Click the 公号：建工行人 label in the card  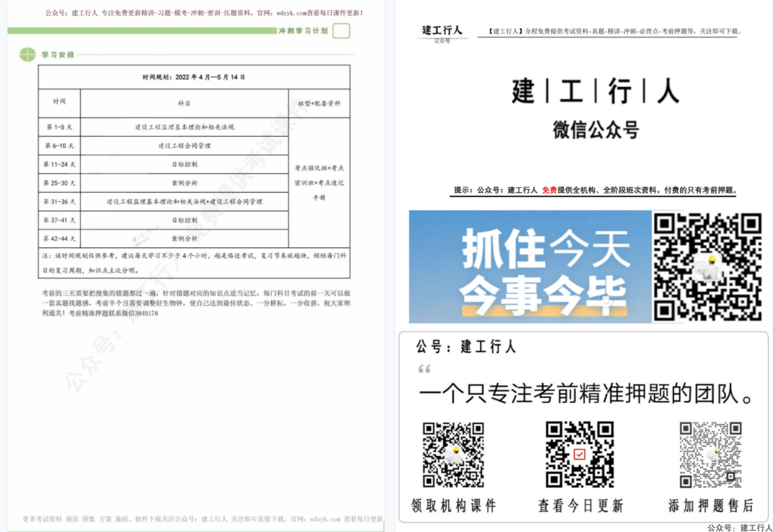point(466,347)
